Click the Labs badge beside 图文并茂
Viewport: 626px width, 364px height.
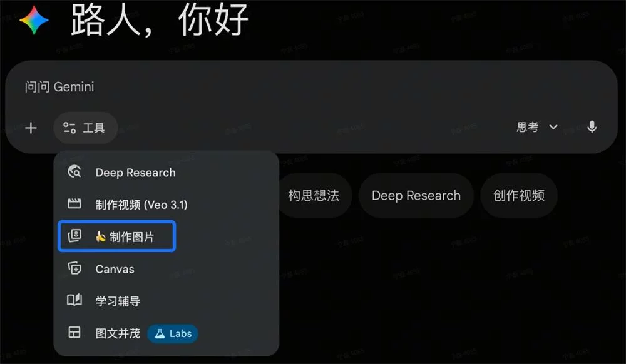click(173, 333)
